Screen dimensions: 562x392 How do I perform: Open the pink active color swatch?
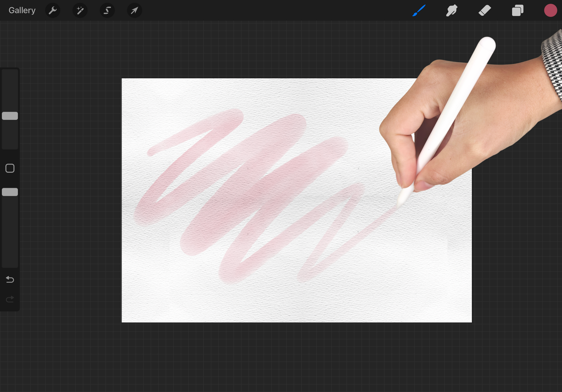550,11
